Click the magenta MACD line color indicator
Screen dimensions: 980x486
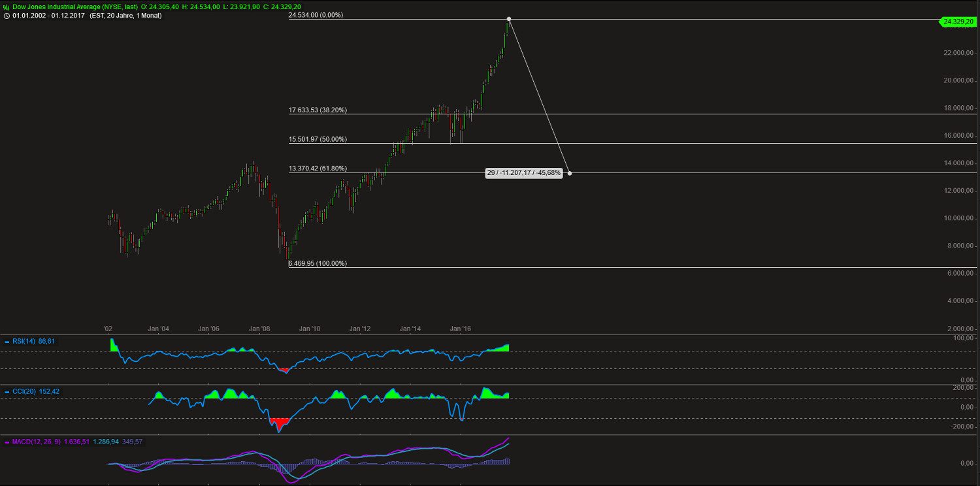pyautogui.click(x=7, y=442)
